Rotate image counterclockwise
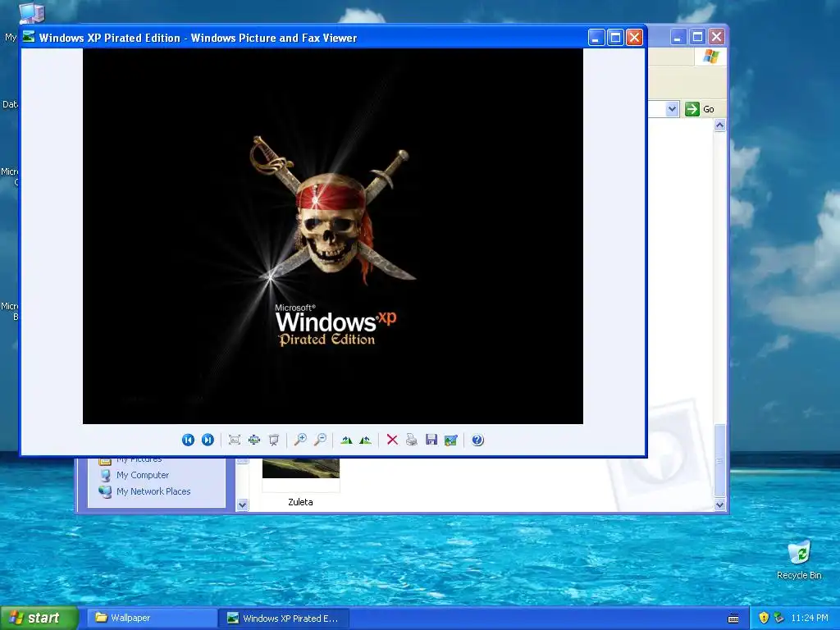Screen dimensions: 840x630 (x=366, y=440)
